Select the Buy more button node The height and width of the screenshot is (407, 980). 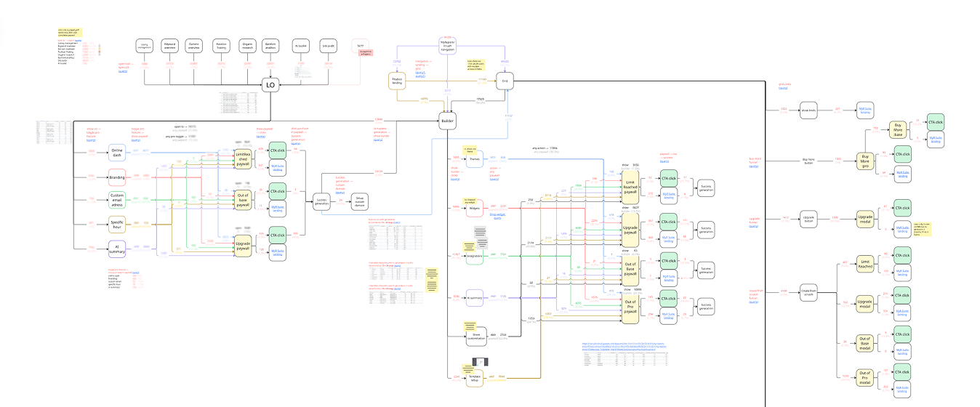[810, 160]
